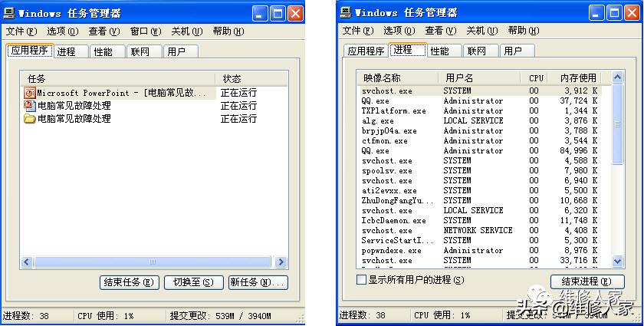
Task: Select svchost.exe run by NETWORK SERVICE
Action: tap(479, 231)
